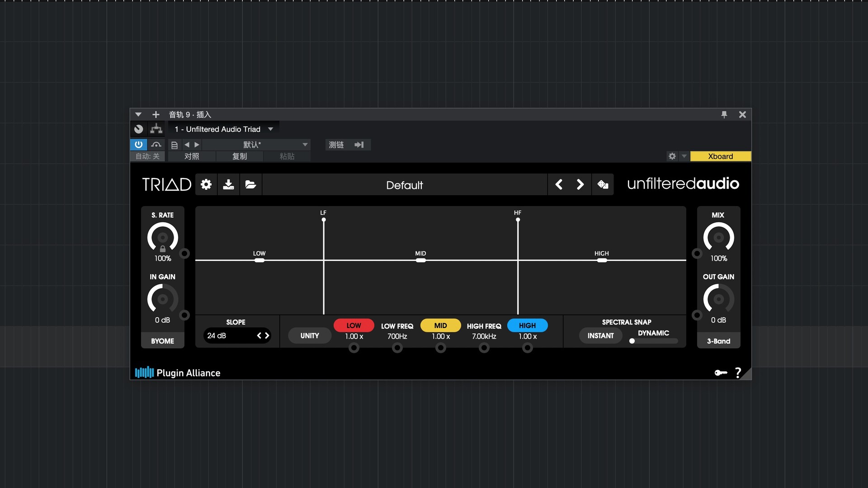The image size is (868, 488).
Task: Click LOW FREQ modulation port
Action: tap(397, 348)
